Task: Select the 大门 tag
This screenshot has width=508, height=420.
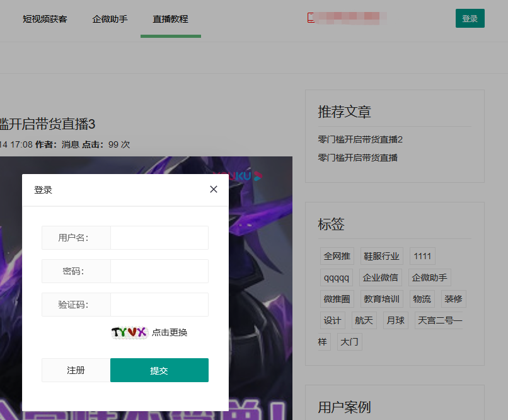Action: [349, 342]
